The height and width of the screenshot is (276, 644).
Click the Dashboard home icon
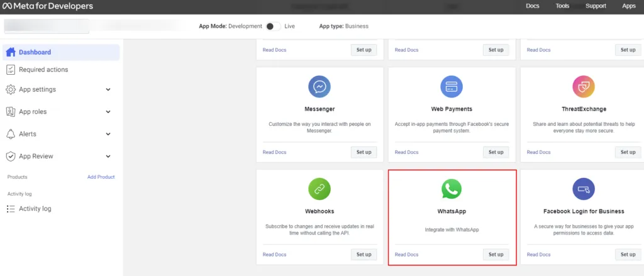tap(11, 52)
